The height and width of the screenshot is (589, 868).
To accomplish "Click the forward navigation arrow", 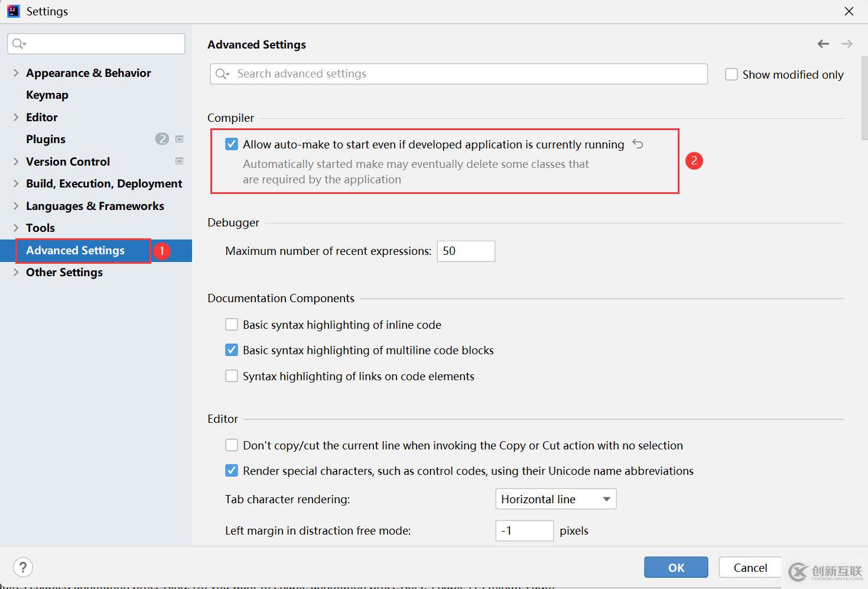I will pos(847,44).
